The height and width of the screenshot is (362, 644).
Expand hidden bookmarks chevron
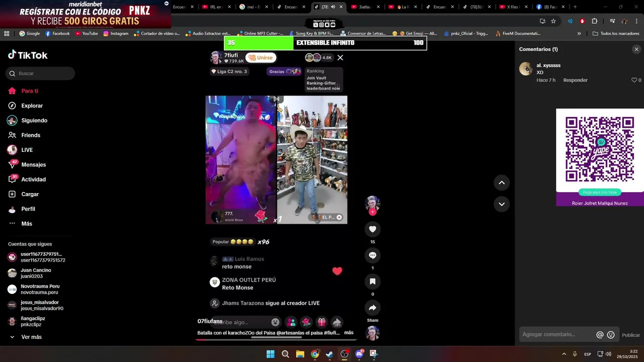pyautogui.click(x=579, y=34)
